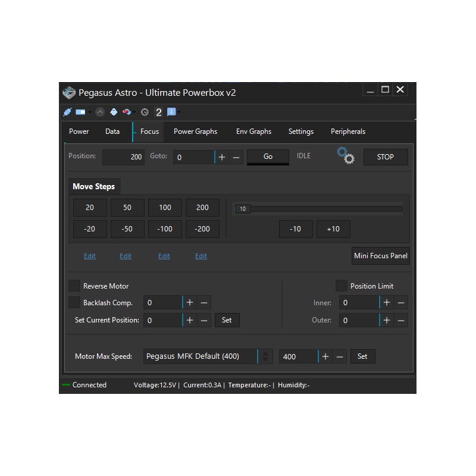Click the round up-arrow toolbar icon
476x476 pixels.
click(100, 112)
